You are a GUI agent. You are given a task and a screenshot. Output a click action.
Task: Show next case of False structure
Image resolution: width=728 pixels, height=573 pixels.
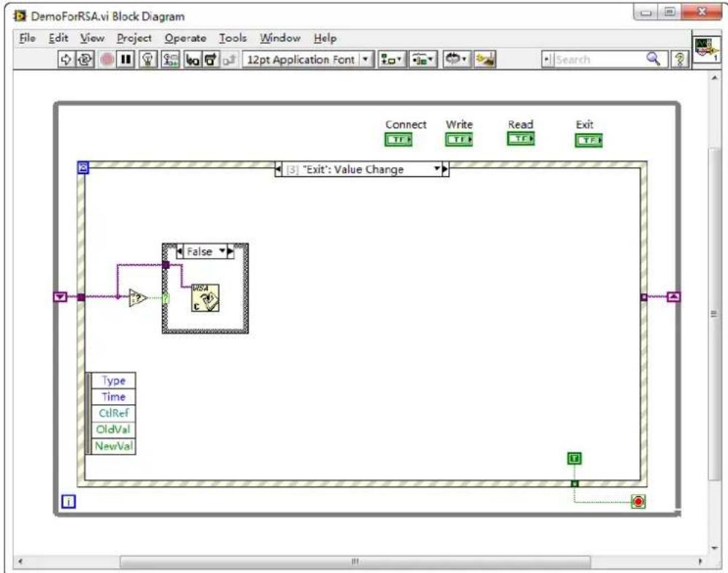point(230,251)
